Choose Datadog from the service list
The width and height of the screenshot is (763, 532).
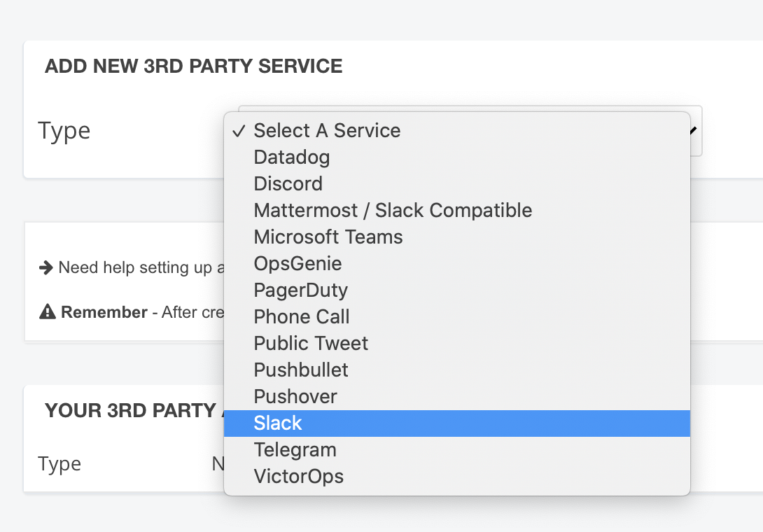coord(292,157)
